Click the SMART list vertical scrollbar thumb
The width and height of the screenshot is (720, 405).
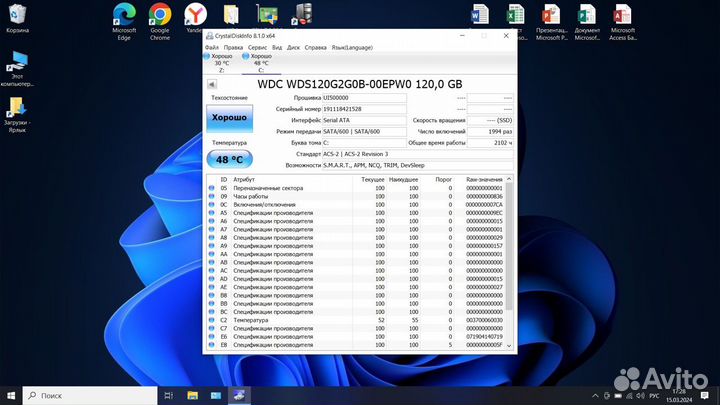pos(509,246)
